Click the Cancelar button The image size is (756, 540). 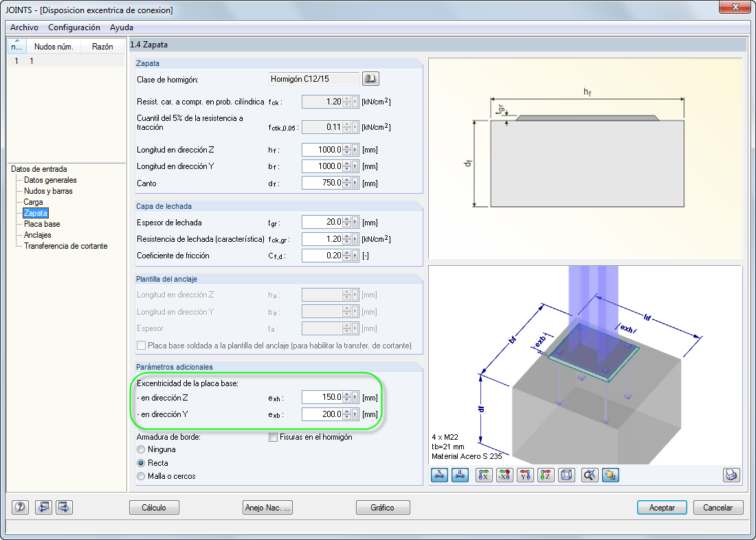point(718,508)
